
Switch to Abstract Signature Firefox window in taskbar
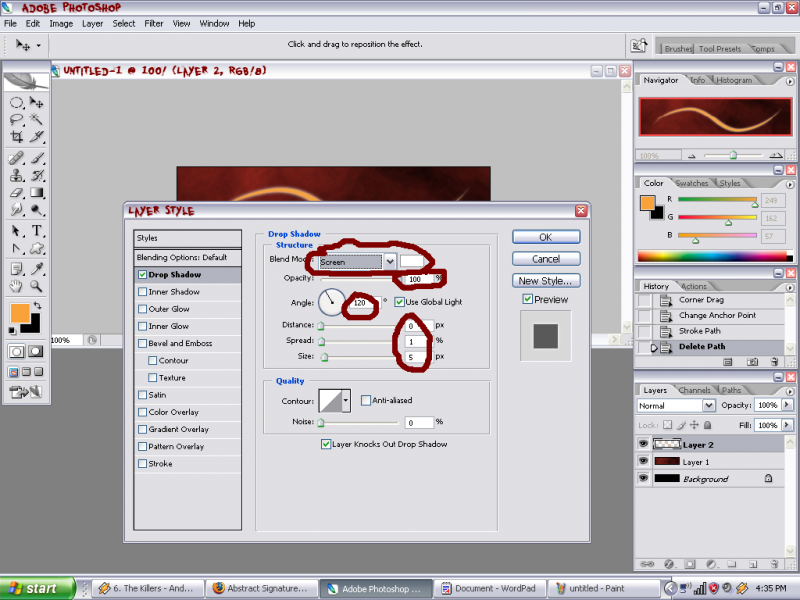(262, 588)
